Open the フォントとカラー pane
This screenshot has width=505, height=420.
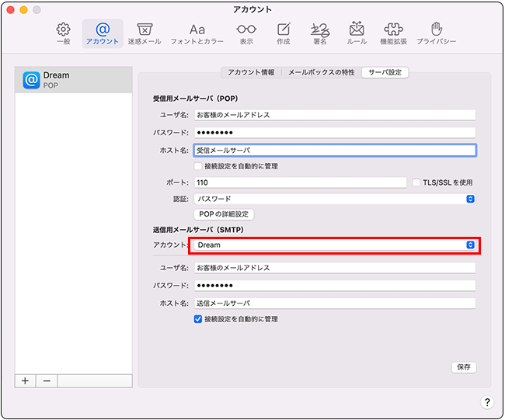pos(197,33)
